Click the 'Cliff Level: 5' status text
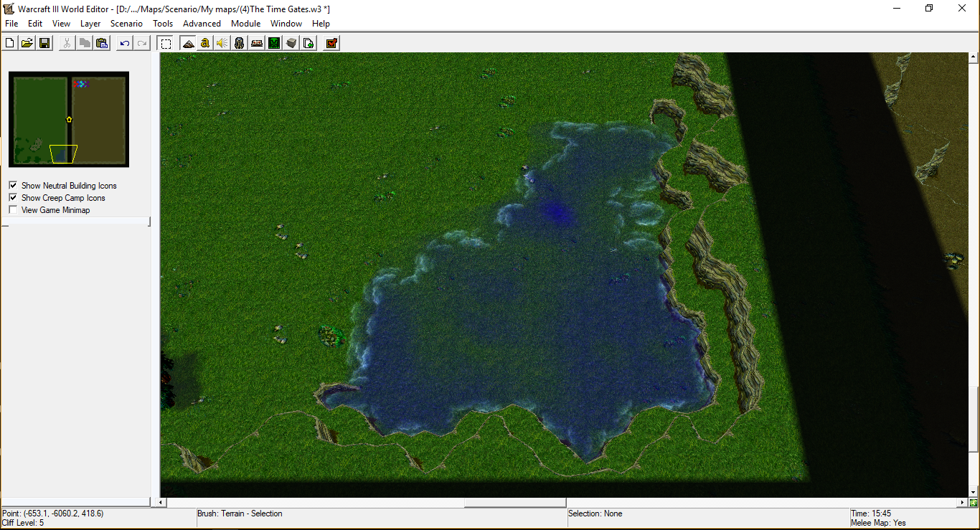Image resolution: width=980 pixels, height=530 pixels. tap(22, 523)
